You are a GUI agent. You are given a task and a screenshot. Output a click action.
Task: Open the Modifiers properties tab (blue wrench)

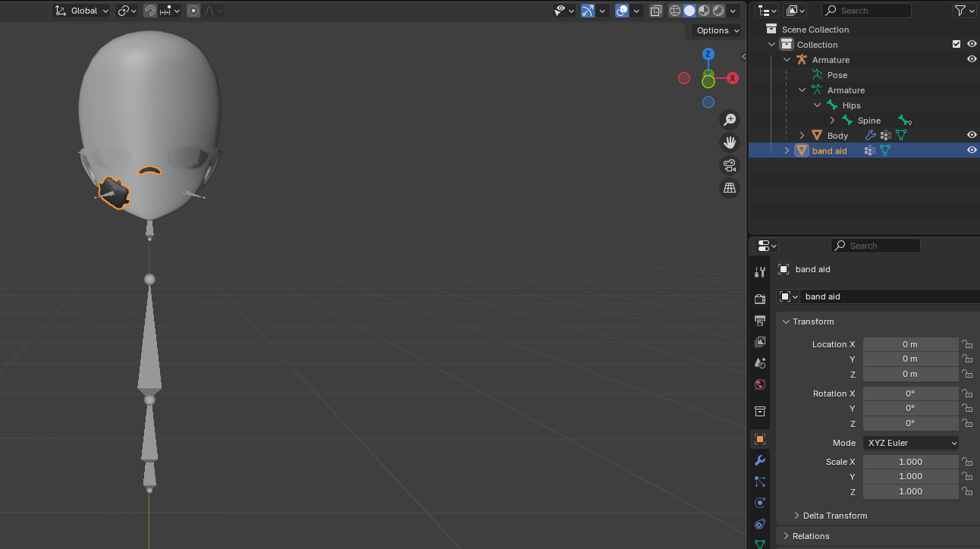(760, 460)
